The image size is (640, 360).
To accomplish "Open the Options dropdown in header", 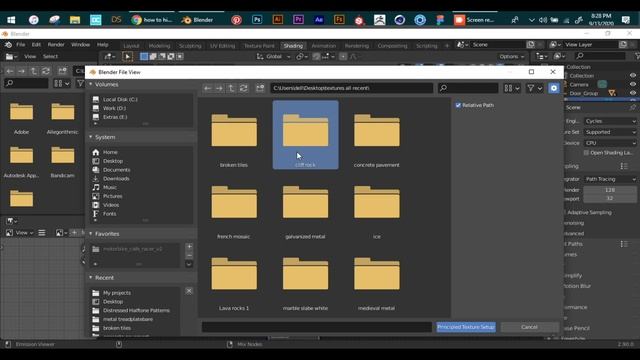I will point(511,57).
